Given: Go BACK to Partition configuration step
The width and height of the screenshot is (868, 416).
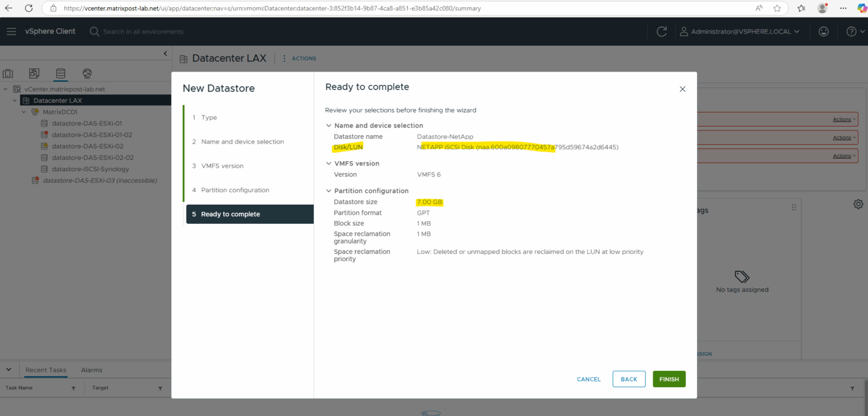Looking at the screenshot, I should click(629, 379).
